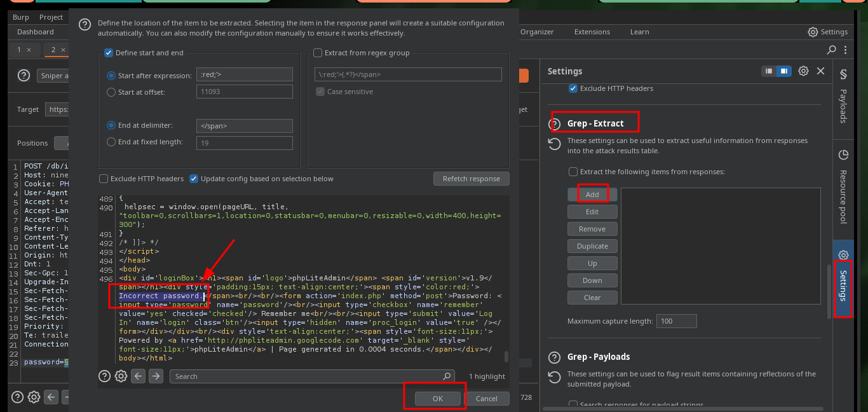Image resolution: width=868 pixels, height=412 pixels.
Task: Toggle the Define start and end checkbox
Action: [109, 53]
